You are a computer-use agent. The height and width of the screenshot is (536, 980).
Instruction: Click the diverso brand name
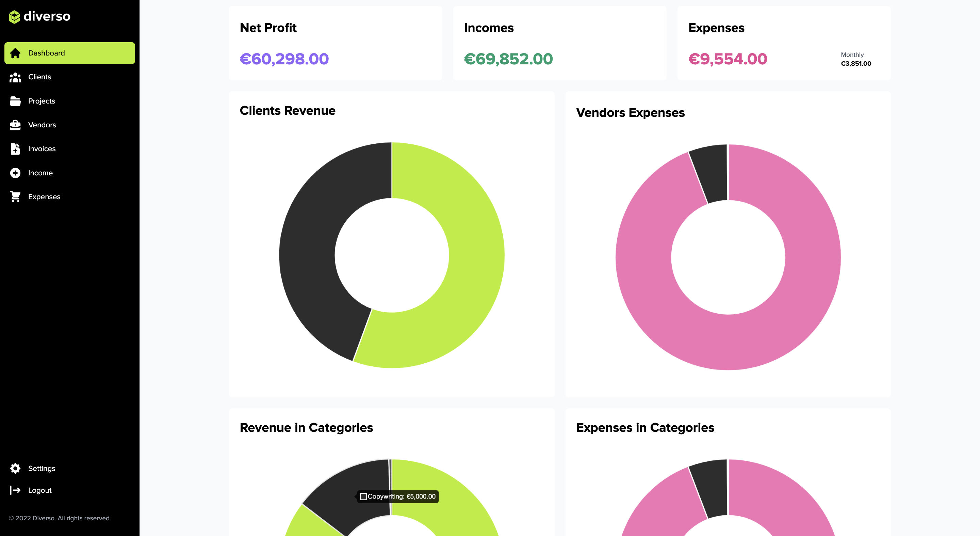[x=47, y=16]
